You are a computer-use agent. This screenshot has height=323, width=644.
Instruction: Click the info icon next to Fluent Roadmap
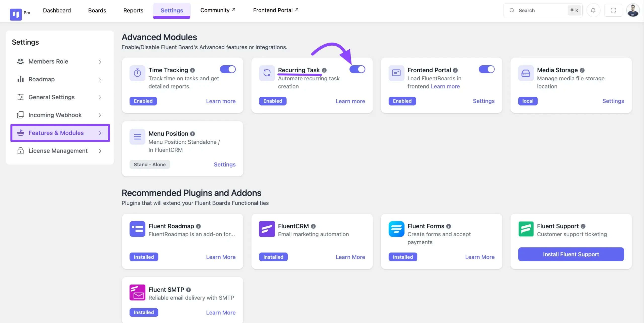pyautogui.click(x=198, y=226)
